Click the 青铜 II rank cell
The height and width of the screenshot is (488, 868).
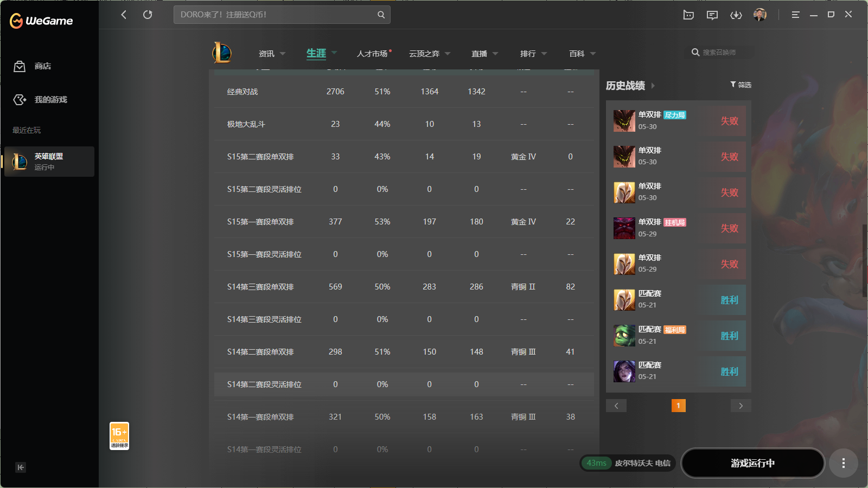pyautogui.click(x=523, y=287)
